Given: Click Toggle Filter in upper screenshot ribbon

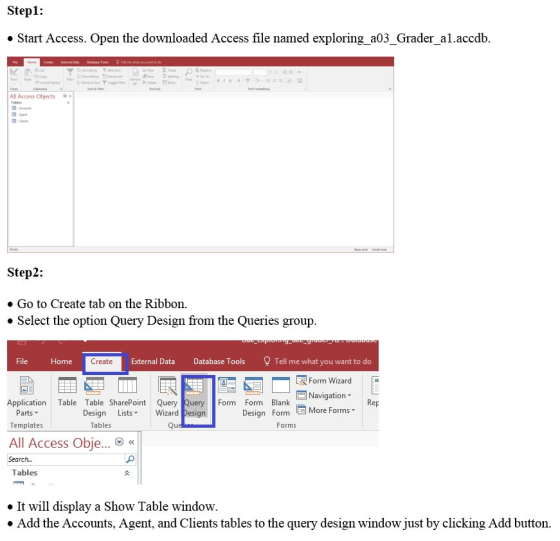Looking at the screenshot, I should pos(114,82).
